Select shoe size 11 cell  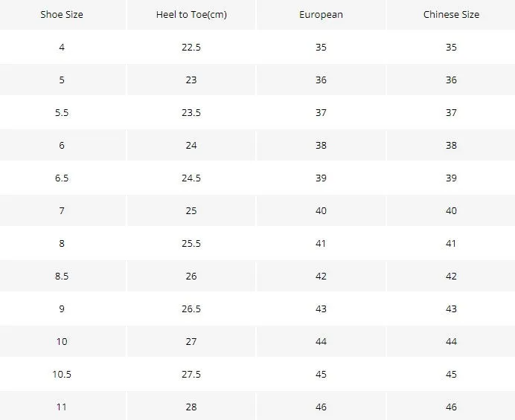pyautogui.click(x=62, y=407)
